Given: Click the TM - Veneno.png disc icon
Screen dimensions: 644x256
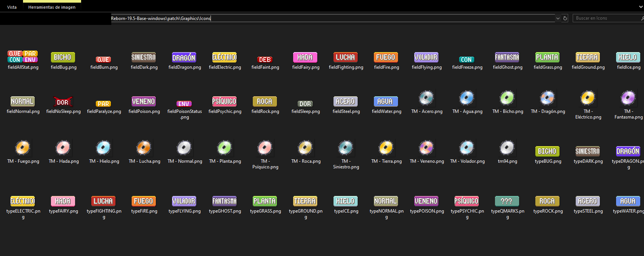Looking at the screenshot, I should tap(426, 148).
